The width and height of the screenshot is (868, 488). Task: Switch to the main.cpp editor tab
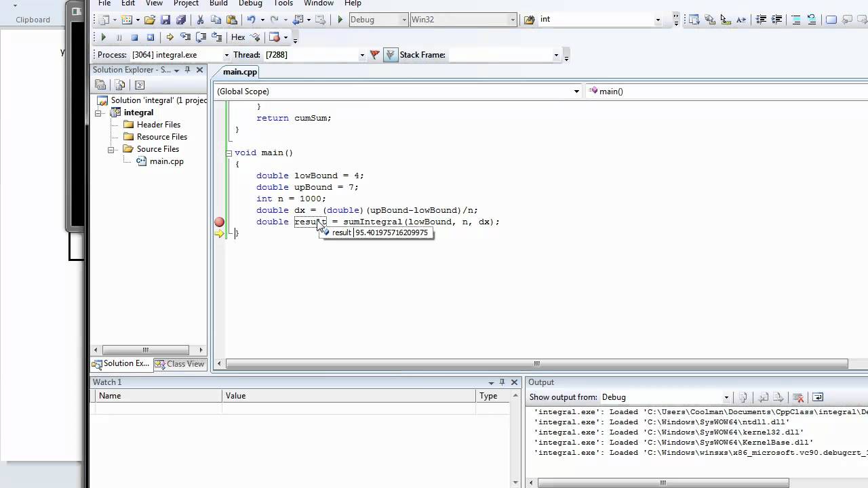click(240, 72)
